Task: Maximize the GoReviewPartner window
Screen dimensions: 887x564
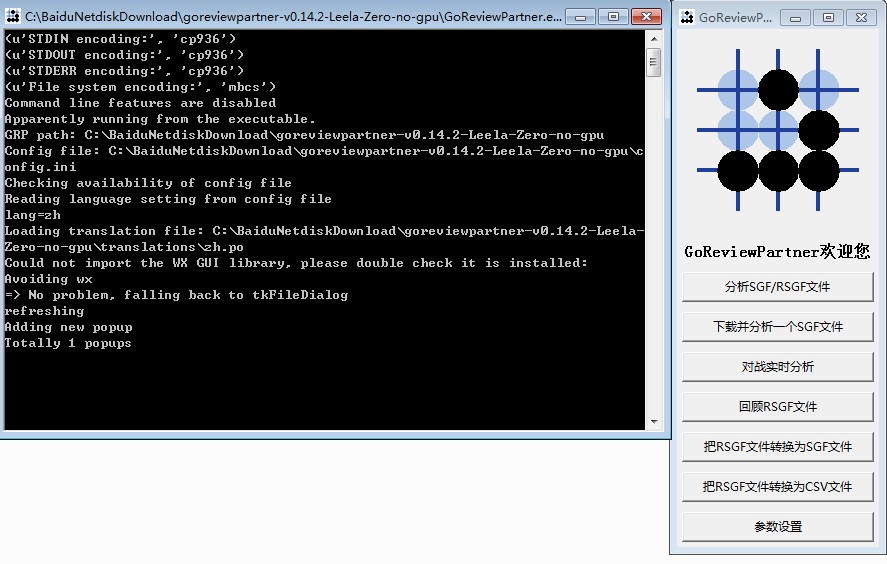Action: coord(827,17)
